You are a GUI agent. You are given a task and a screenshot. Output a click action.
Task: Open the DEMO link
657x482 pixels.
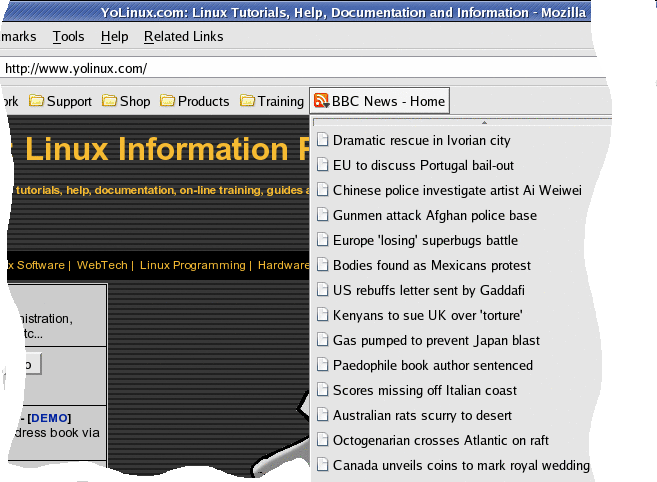tap(50, 417)
